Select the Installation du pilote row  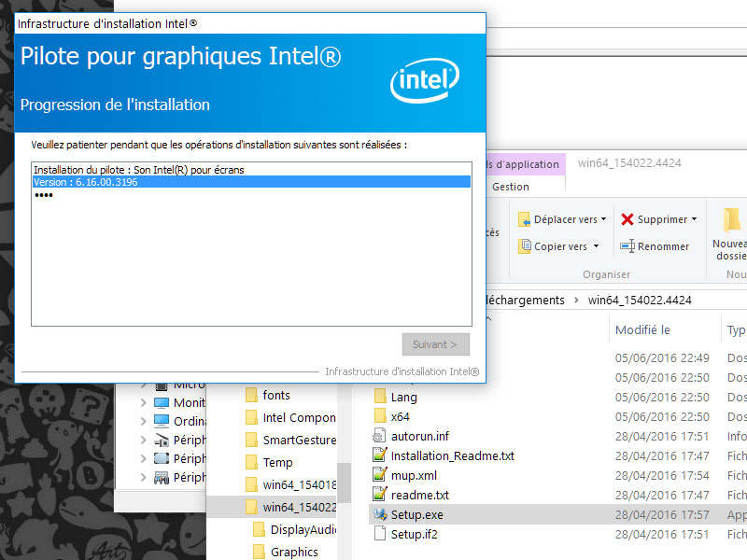click(x=251, y=170)
